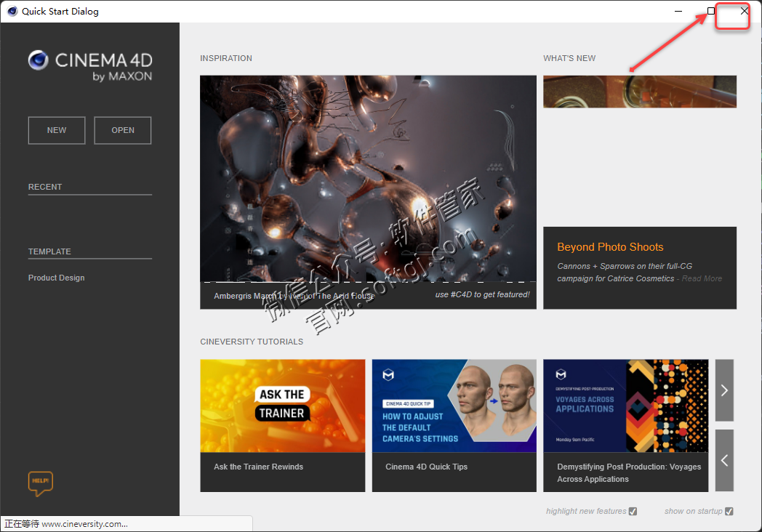Show next tutorials with right arrow

tap(724, 390)
